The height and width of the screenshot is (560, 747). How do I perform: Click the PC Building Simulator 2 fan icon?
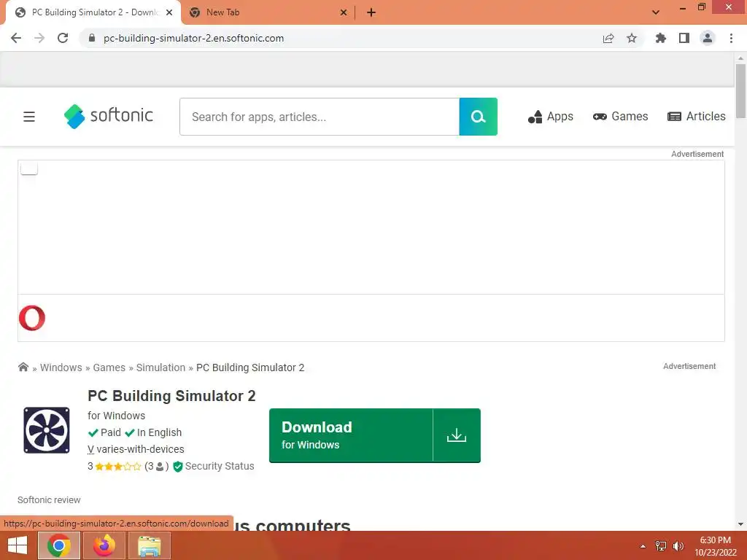click(47, 430)
